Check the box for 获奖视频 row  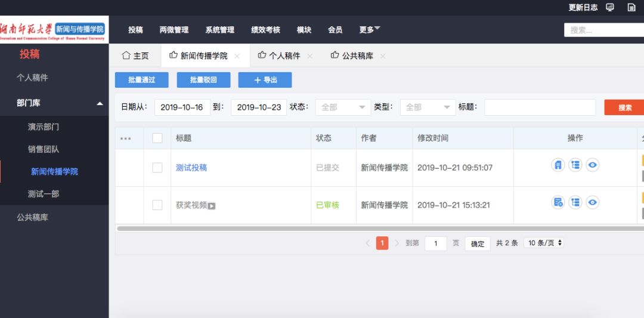157,205
